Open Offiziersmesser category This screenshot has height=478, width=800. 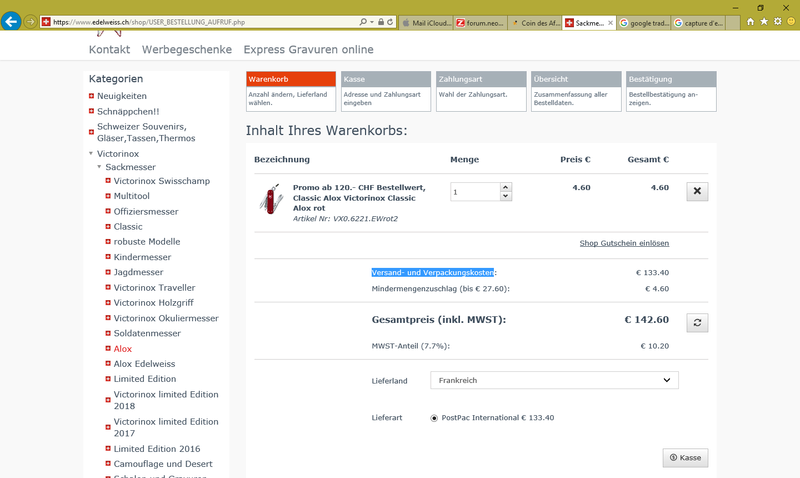coord(146,211)
